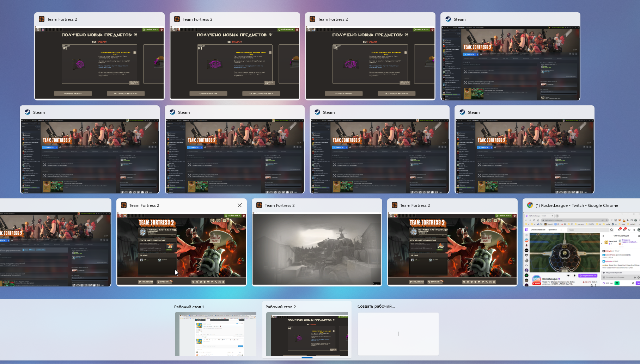Switch to virtual desktop Рабочий стол 1 preview
The image size is (640, 364).
216,334
